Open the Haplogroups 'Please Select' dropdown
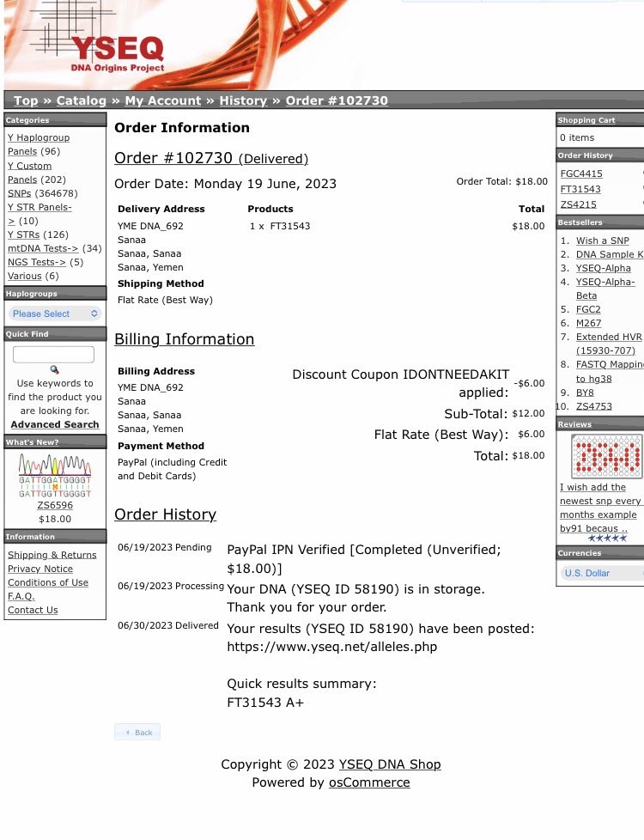Viewport: 644px width, 840px height. coord(55,313)
